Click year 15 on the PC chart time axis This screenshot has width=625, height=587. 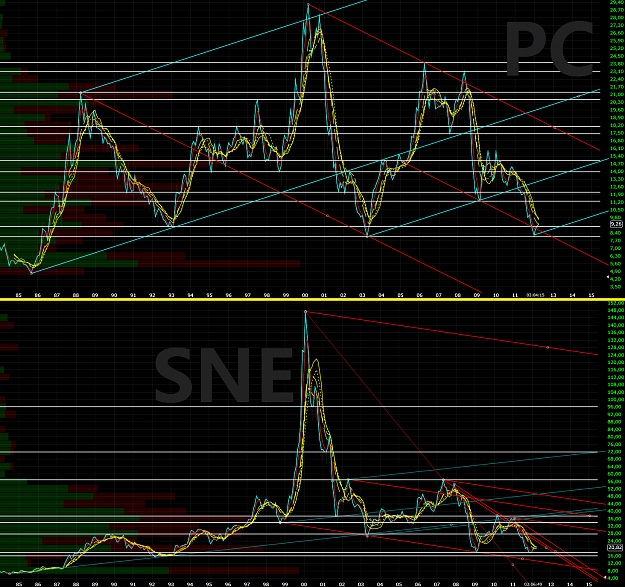click(x=592, y=295)
